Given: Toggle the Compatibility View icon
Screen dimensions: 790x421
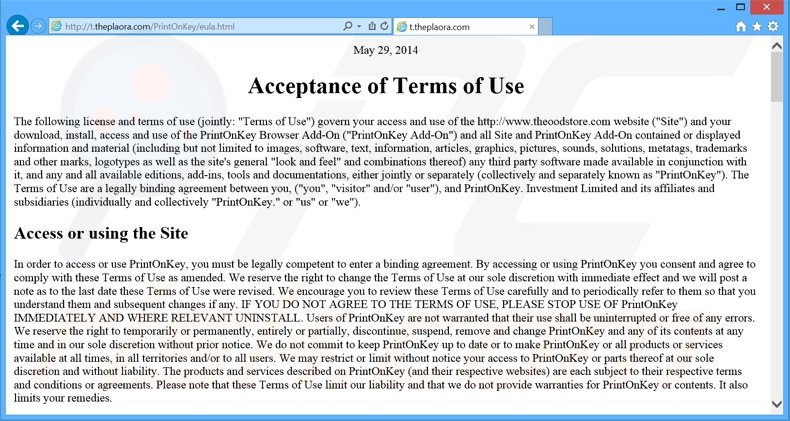Looking at the screenshot, I should tap(372, 26).
